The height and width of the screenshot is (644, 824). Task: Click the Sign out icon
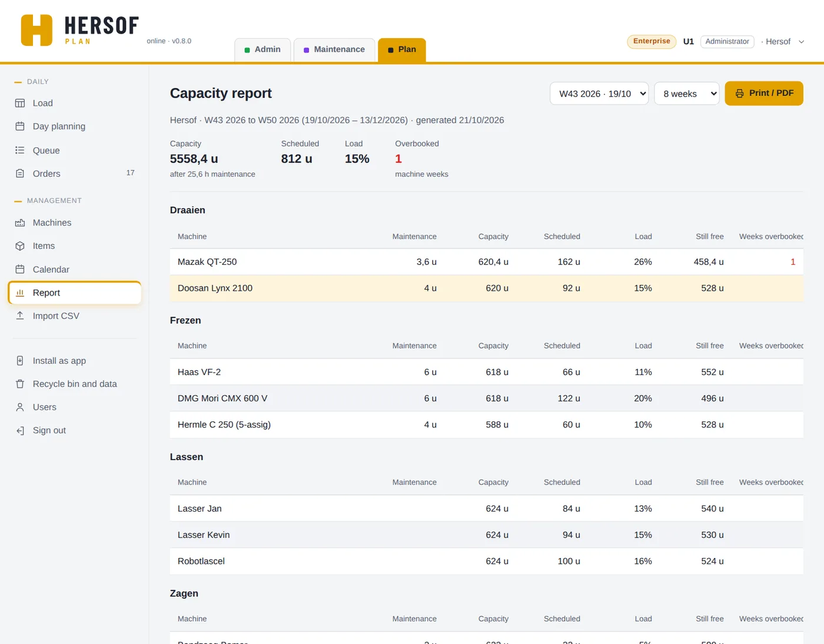pyautogui.click(x=20, y=430)
